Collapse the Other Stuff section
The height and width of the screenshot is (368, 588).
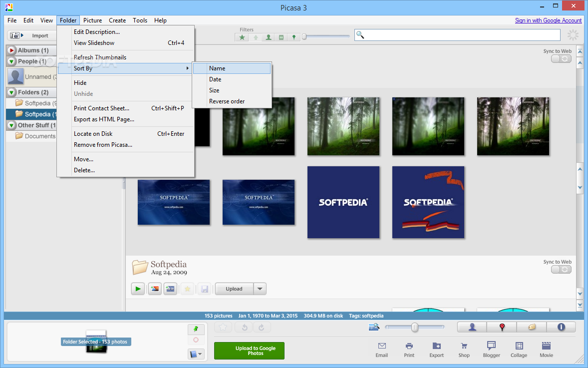click(x=11, y=125)
